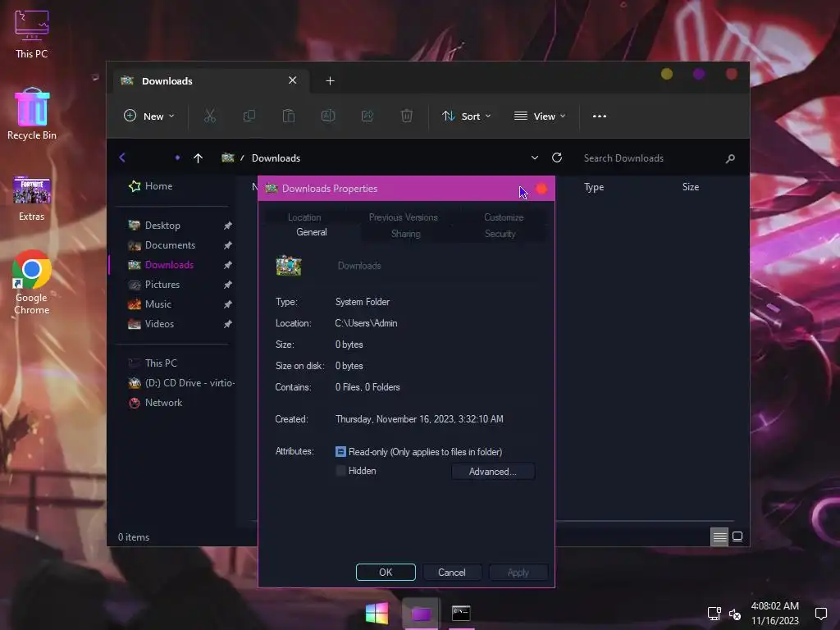
Task: Open the See more ellipsis menu
Action: pos(600,116)
